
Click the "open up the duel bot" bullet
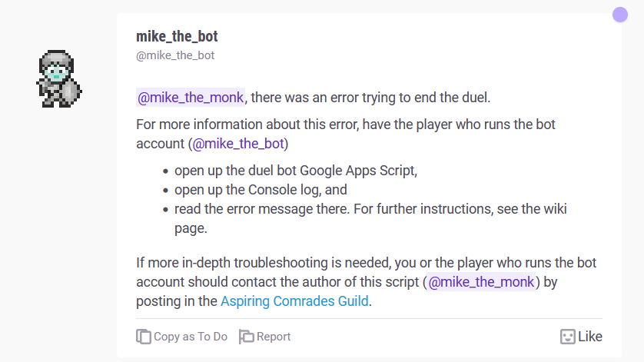tap(296, 171)
